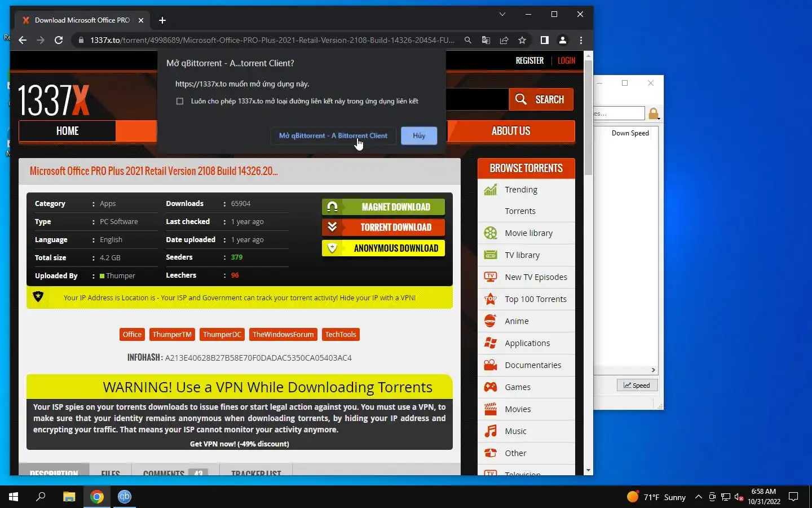
Task: Open the Other category
Action: (526, 453)
